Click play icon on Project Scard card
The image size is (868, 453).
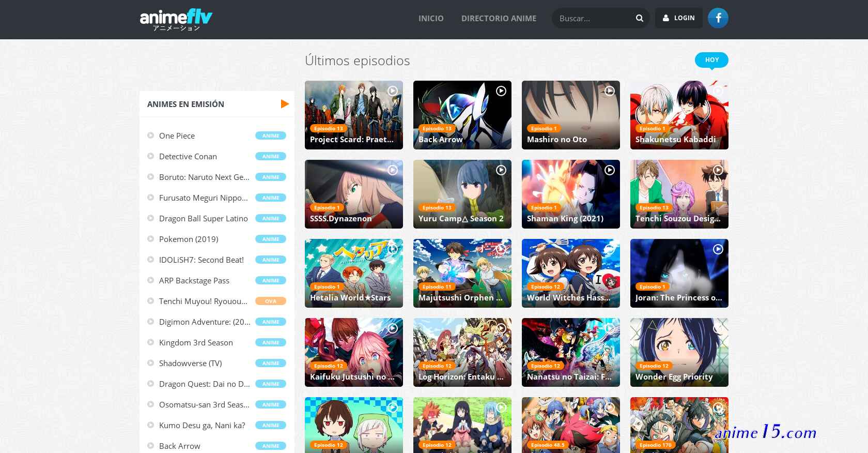coord(393,91)
